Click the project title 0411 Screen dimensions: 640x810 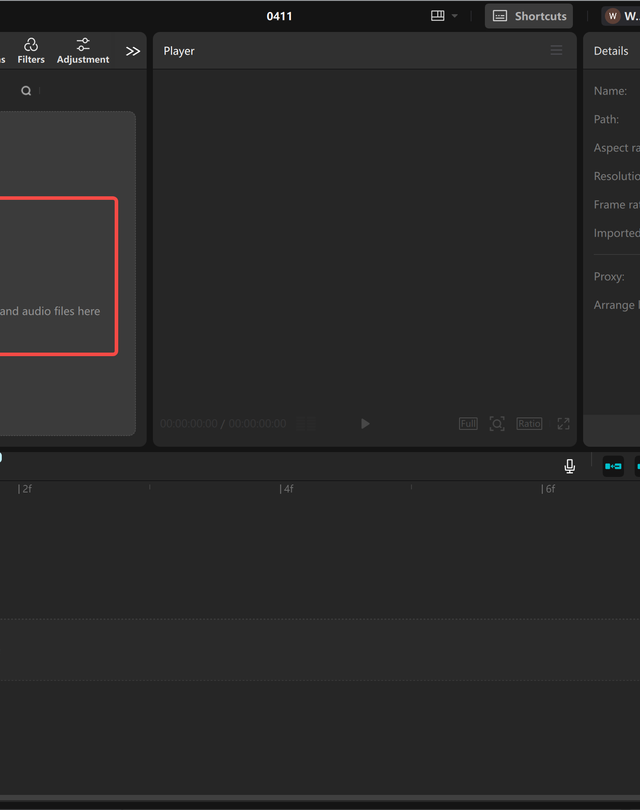point(279,16)
